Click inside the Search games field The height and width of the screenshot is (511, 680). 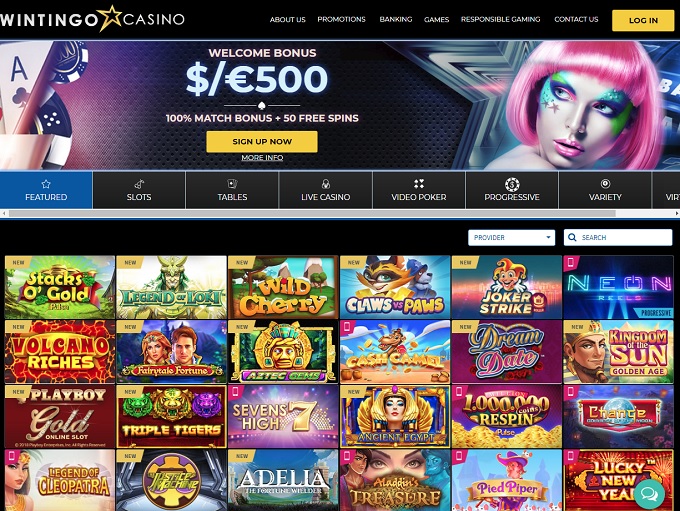pyautogui.click(x=618, y=237)
